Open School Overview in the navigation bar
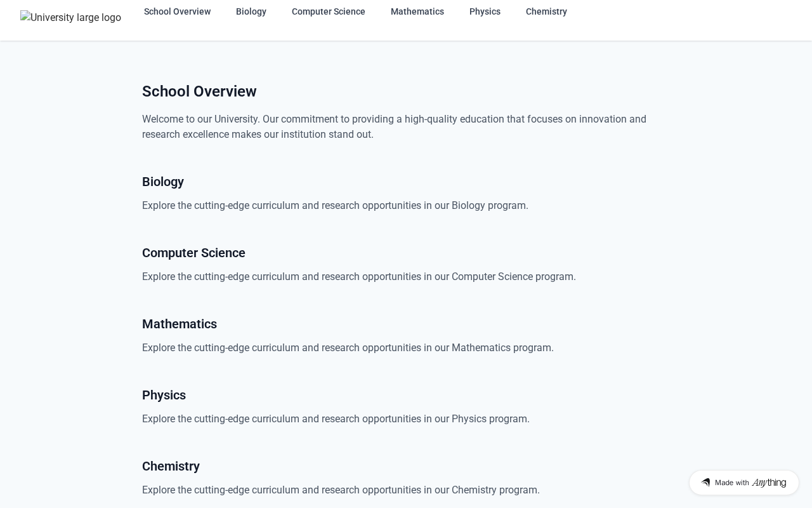 click(177, 11)
